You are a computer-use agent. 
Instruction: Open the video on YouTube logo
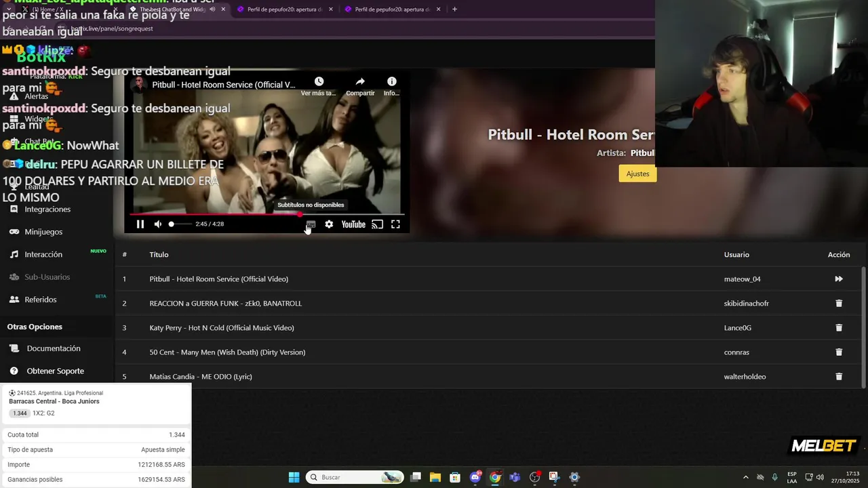(353, 224)
